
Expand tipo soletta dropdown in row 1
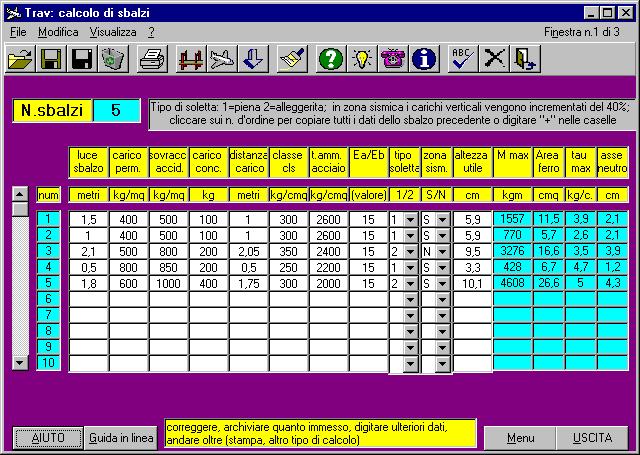pyautogui.click(x=410, y=218)
